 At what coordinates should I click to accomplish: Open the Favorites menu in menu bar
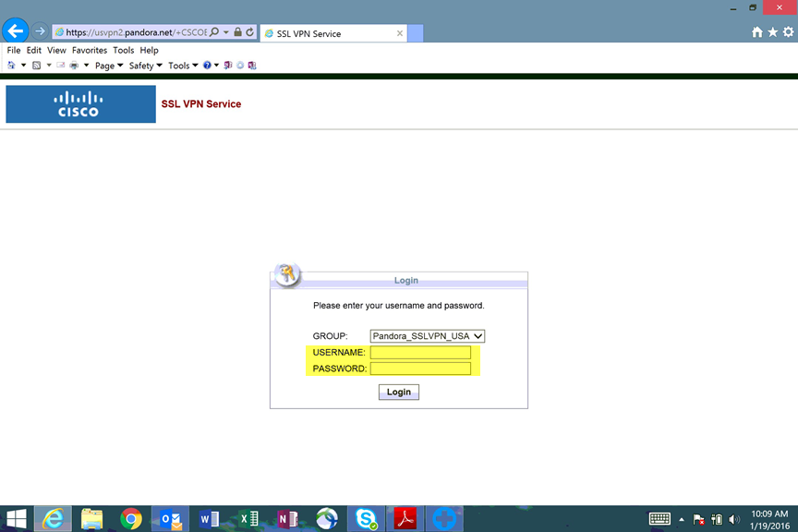click(x=89, y=50)
